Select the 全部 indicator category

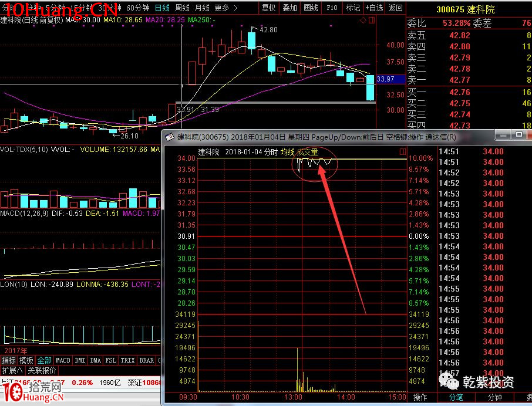pyautogui.click(x=44, y=360)
